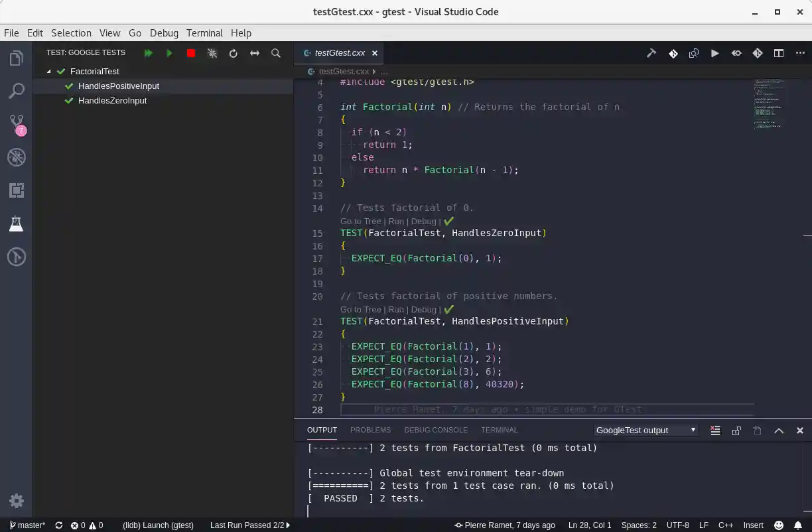Open the Debug menu

pos(164,33)
